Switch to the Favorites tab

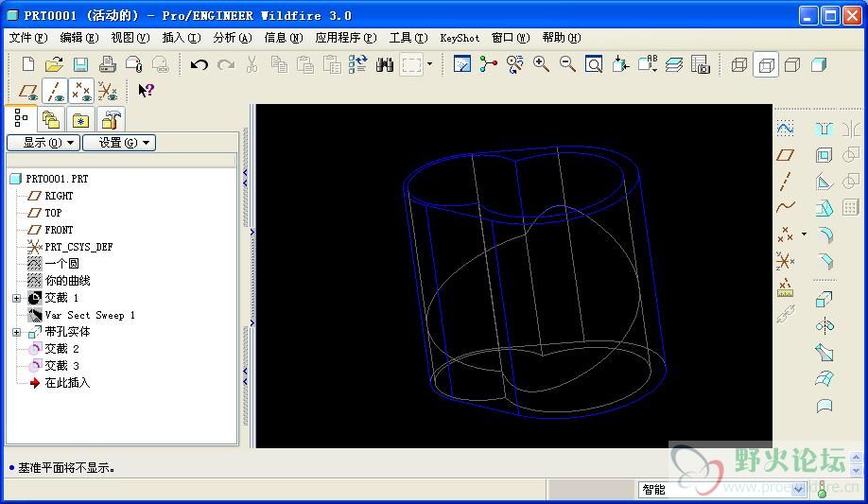pos(80,120)
